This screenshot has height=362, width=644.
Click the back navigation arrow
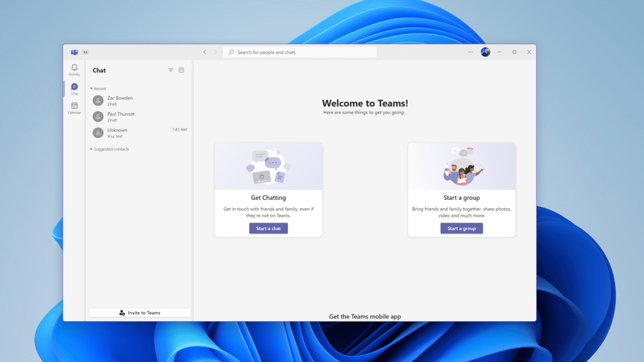point(204,52)
